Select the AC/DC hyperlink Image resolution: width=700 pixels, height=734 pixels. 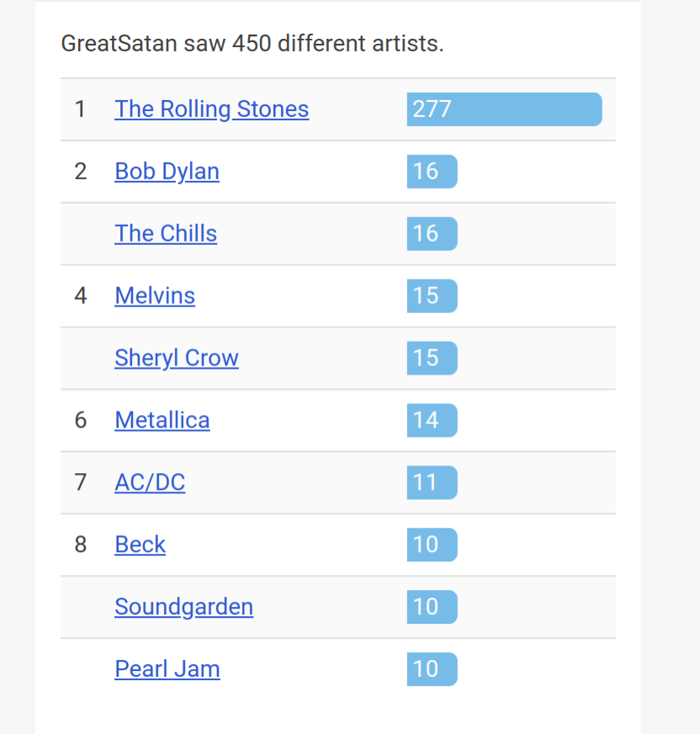[150, 482]
